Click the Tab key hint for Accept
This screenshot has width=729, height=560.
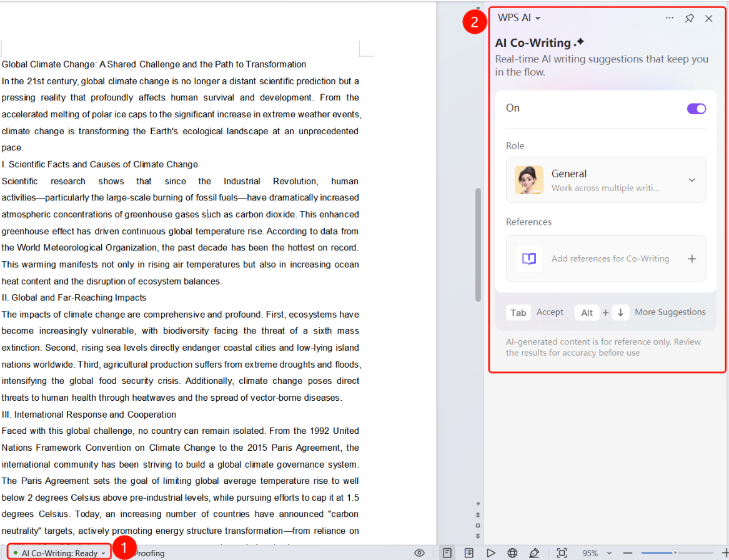pos(518,313)
